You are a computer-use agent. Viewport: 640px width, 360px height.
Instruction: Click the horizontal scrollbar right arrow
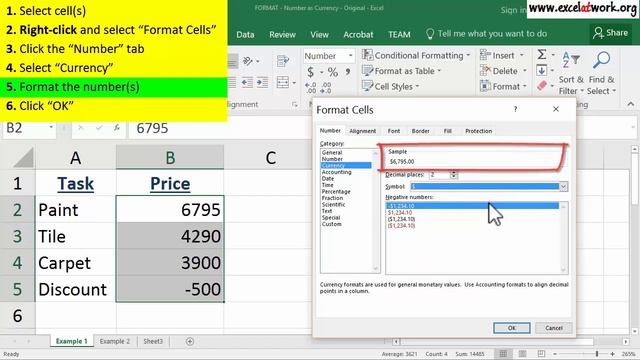pos(626,341)
